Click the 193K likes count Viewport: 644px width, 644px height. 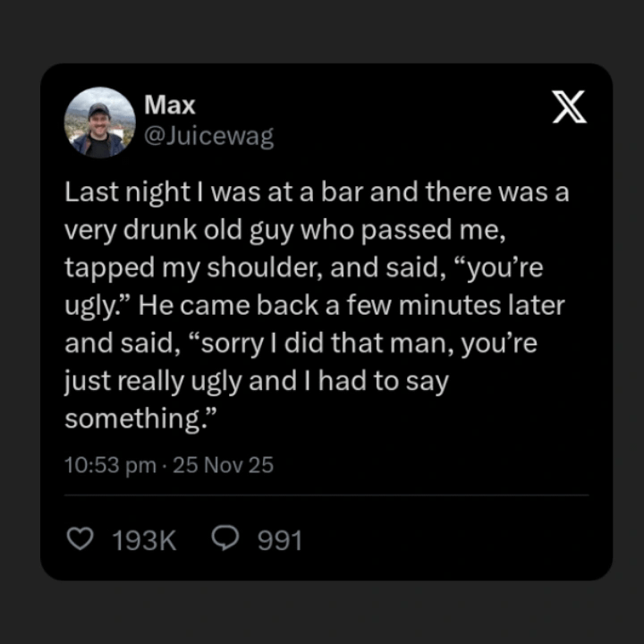tap(144, 540)
